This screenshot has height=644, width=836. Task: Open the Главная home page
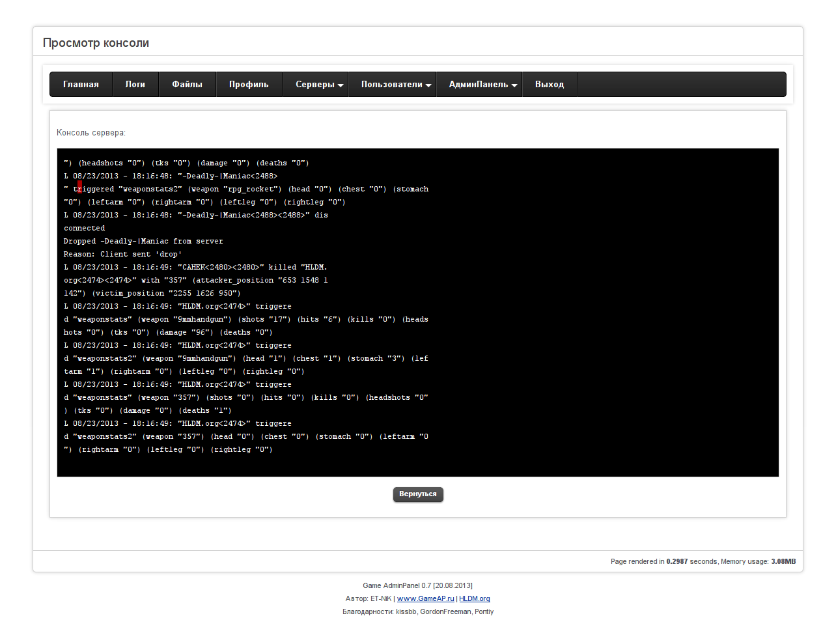81,85
